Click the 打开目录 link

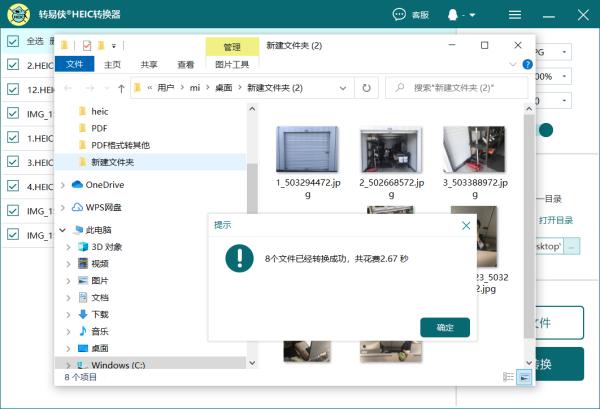tap(556, 220)
